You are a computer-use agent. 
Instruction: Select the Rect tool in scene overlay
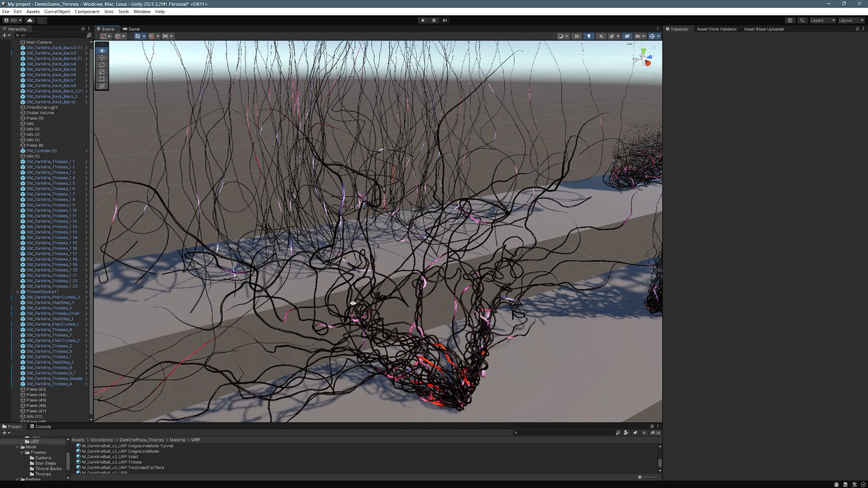(102, 79)
